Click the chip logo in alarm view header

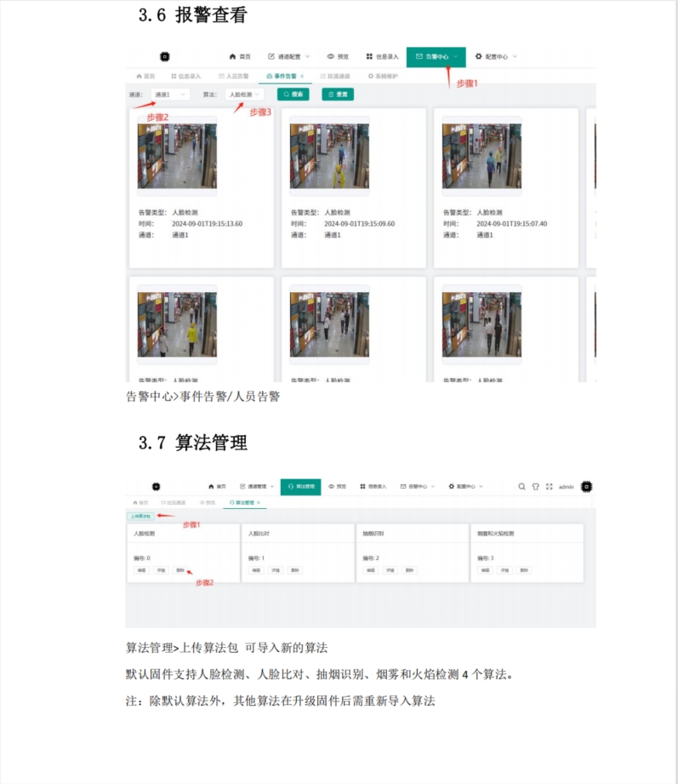(164, 57)
